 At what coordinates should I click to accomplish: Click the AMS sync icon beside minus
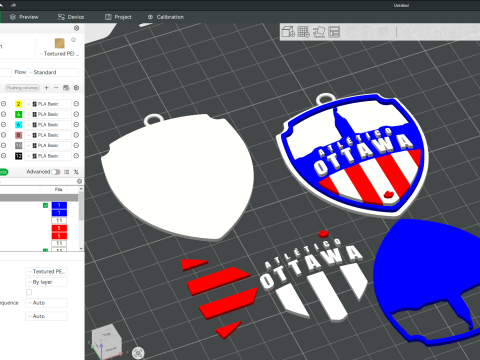pos(66,88)
